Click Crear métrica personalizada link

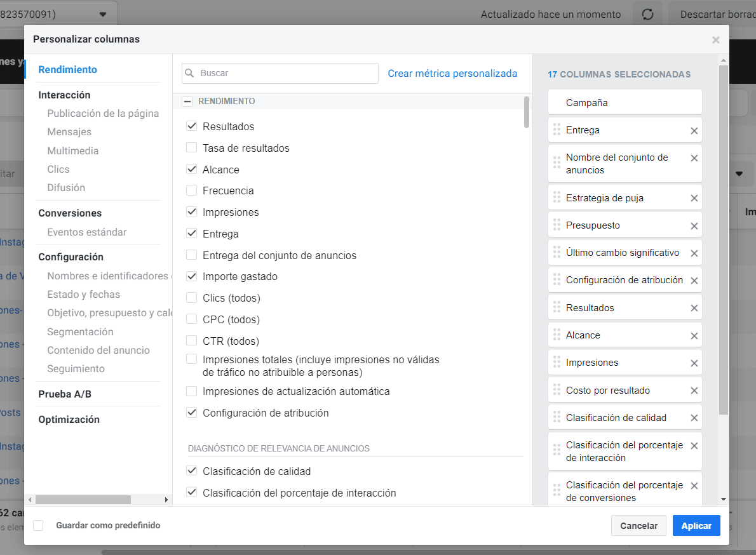452,74
